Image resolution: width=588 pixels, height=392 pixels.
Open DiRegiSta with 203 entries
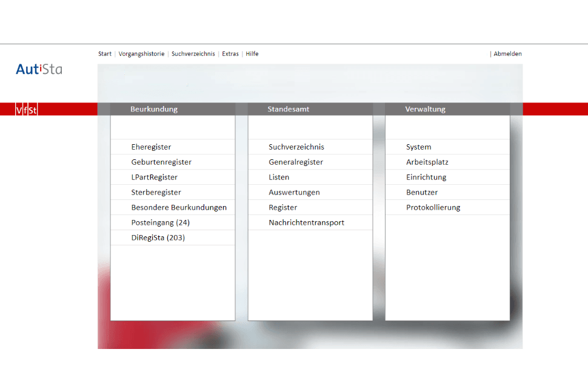158,238
